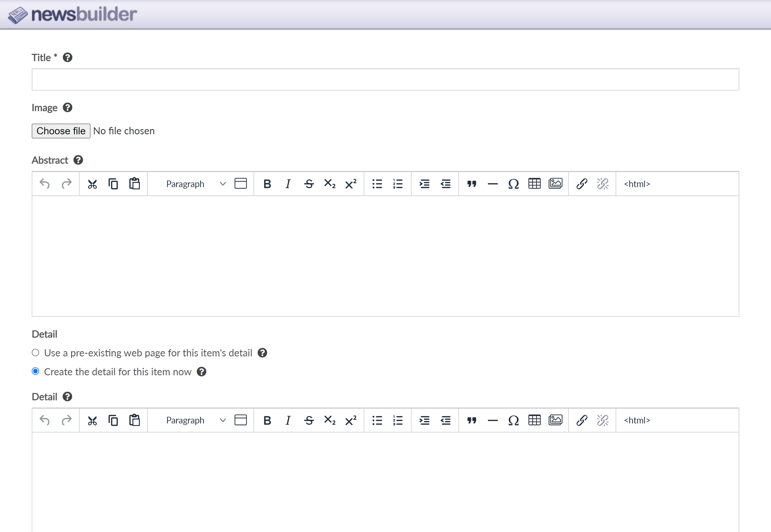Select "Use a pre-existing web page" radio option
Screen dimensions: 771x532
tap(36, 353)
